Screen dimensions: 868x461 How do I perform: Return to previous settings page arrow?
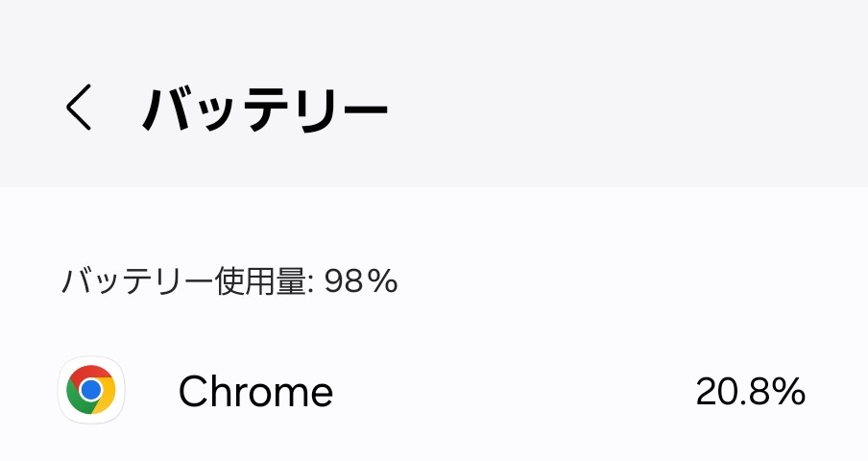coord(80,107)
